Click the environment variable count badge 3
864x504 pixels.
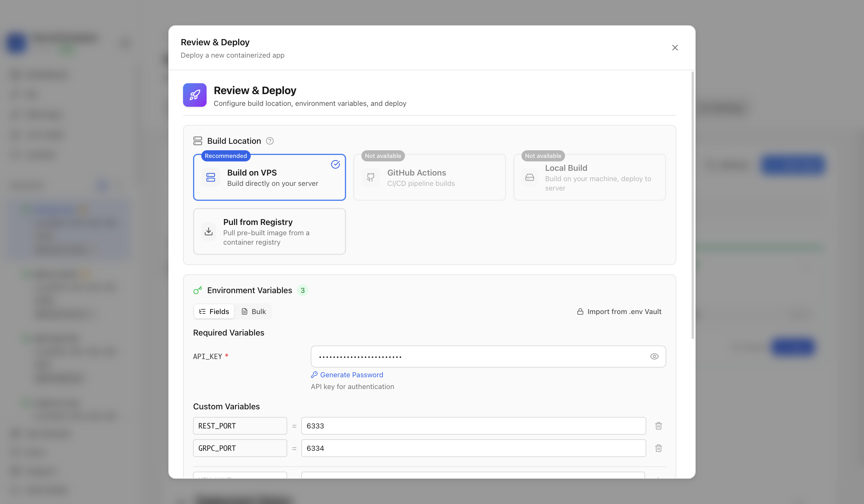point(302,290)
